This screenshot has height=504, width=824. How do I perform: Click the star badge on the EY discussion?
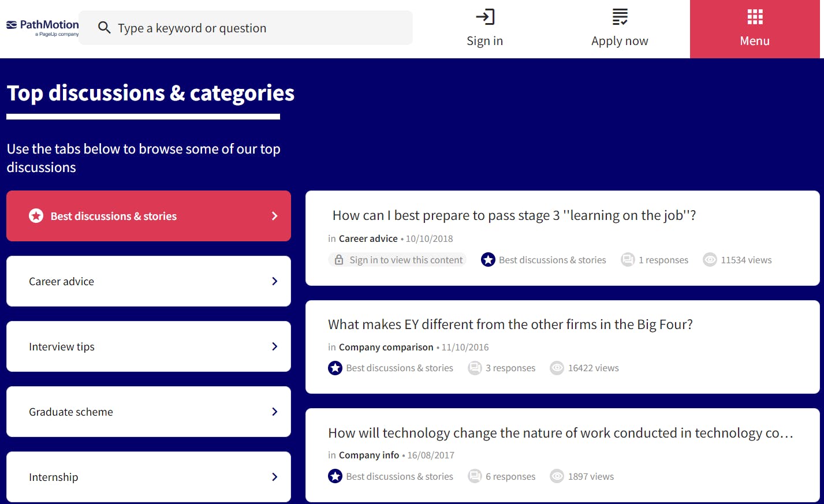(x=335, y=368)
